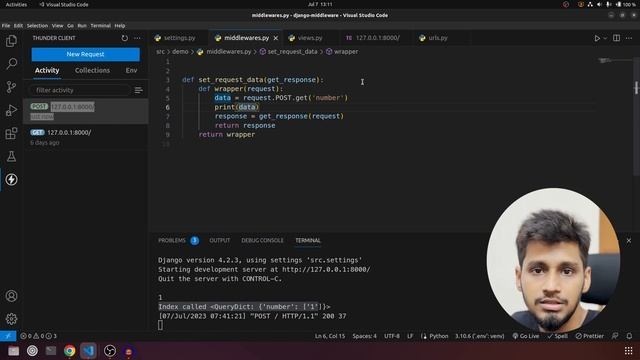Change encoding via UTF-8 status item
The width and height of the screenshot is (640, 360).
391,336
